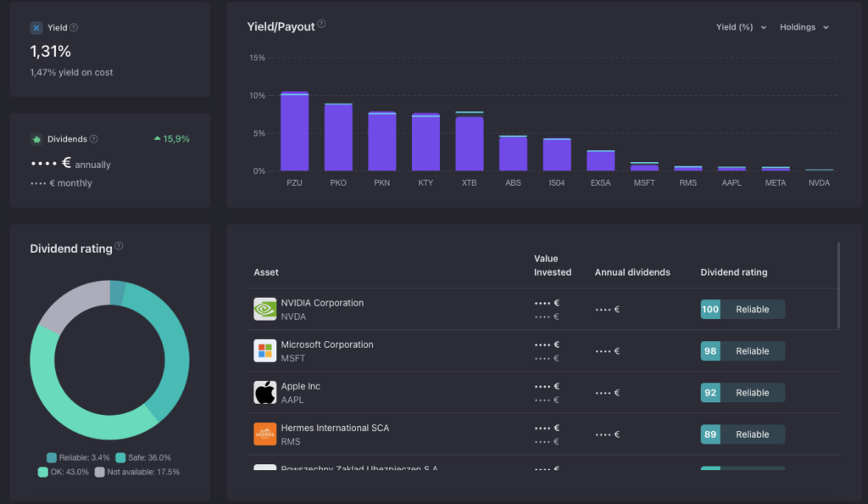Click the RMS ticker under Hermes International
This screenshot has height=504, width=868.
(x=291, y=441)
